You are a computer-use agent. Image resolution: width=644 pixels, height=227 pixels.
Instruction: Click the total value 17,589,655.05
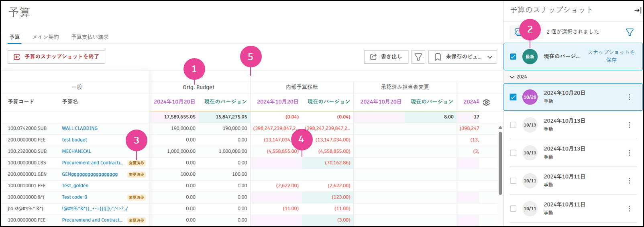tap(180, 117)
